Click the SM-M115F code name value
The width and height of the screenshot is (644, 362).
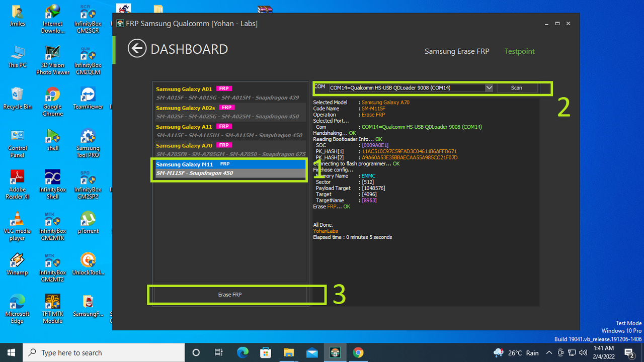click(x=374, y=109)
